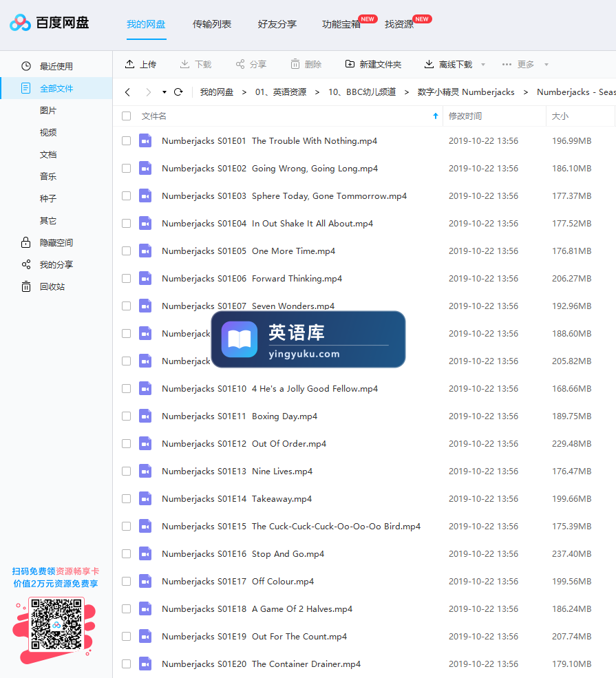Click the share icon beside 我的分享
Viewport: 616px width, 678px height.
(x=26, y=264)
